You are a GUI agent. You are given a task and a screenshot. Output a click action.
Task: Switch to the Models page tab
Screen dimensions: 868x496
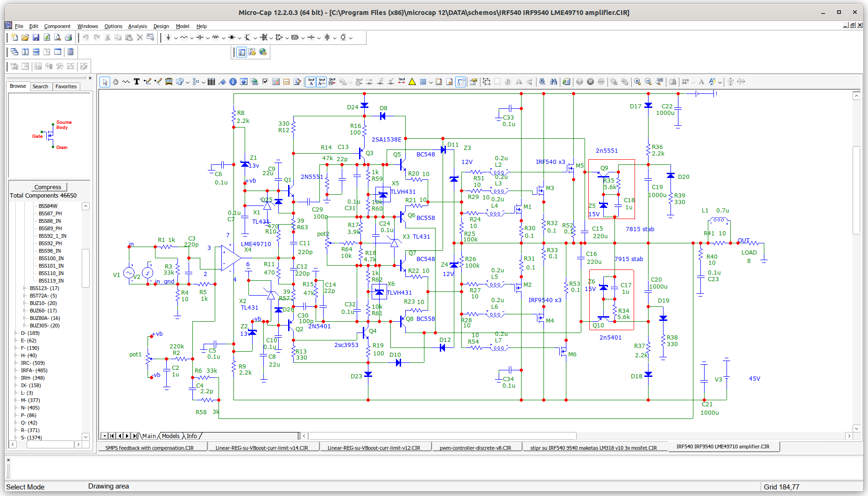tap(170, 436)
